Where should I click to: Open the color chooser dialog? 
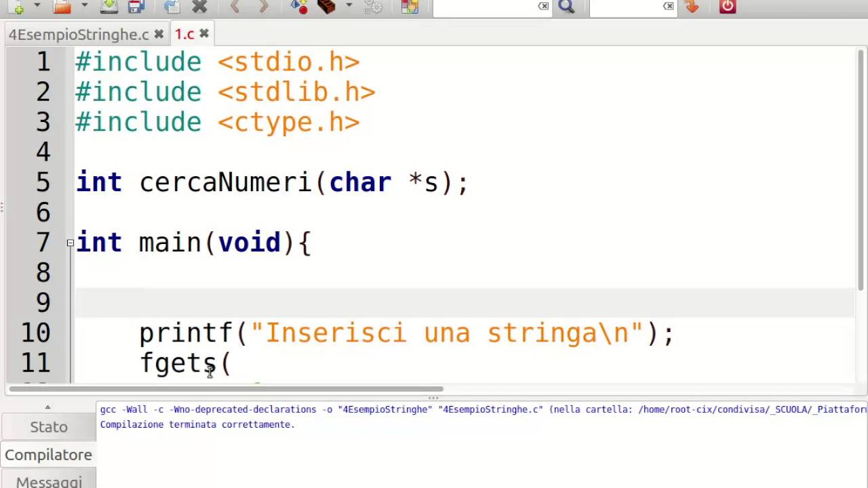coord(410,6)
